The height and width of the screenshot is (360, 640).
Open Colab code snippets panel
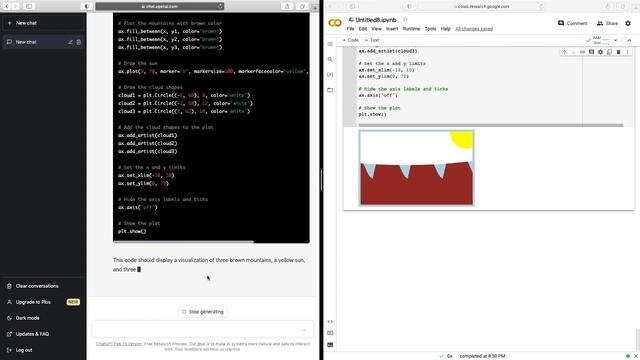pos(330,322)
